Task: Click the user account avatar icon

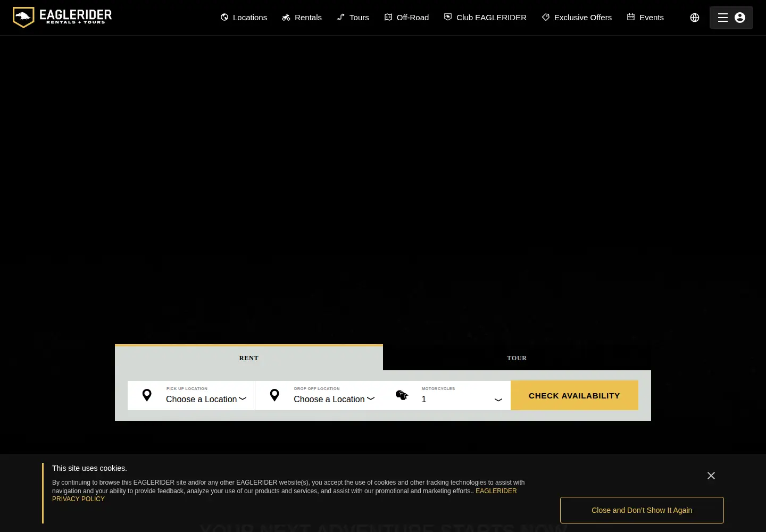Action: tap(740, 18)
